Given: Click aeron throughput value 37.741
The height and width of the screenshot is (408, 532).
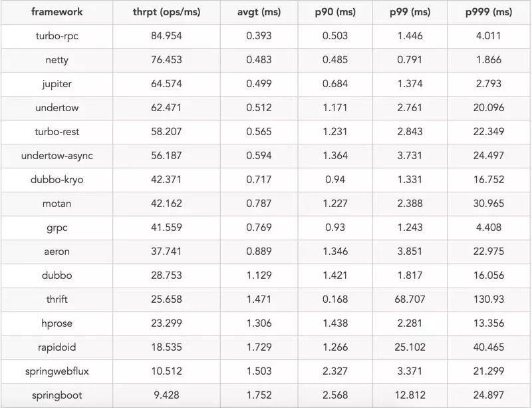Looking at the screenshot, I should point(167,252).
